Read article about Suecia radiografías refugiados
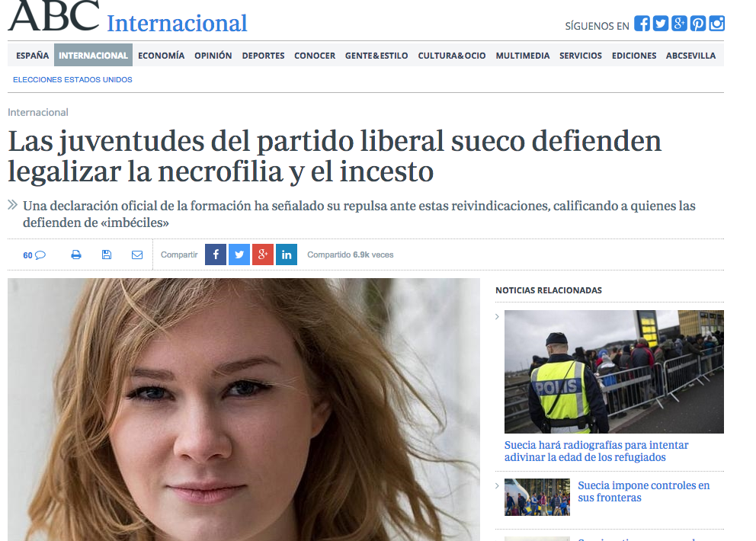756x541 pixels. pos(596,451)
